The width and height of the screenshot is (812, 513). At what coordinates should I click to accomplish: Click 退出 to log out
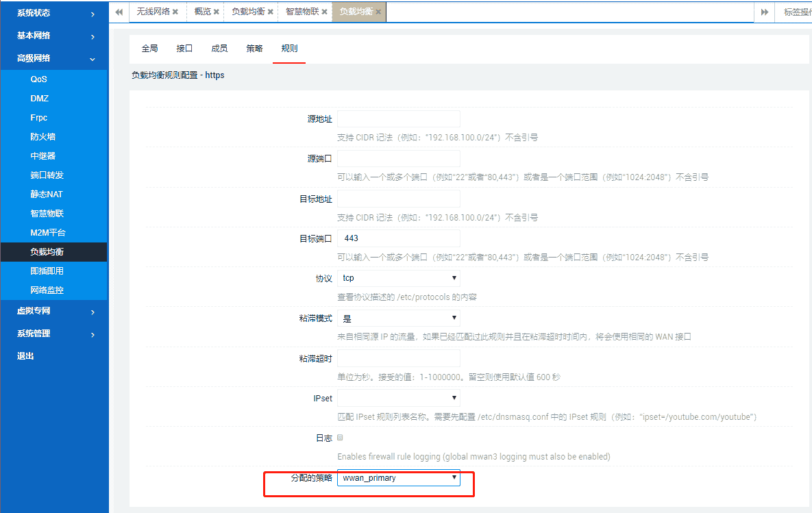25,356
